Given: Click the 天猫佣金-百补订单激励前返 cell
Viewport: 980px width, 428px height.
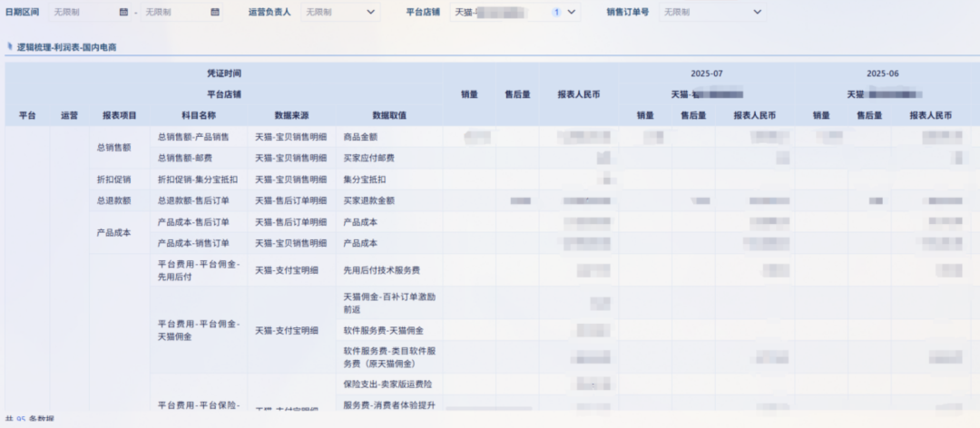Looking at the screenshot, I should [388, 303].
